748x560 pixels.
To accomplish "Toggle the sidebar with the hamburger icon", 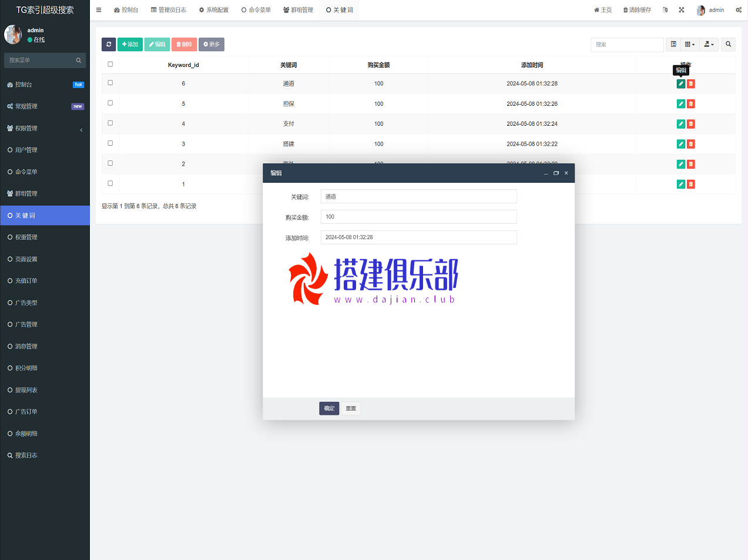I will [x=99, y=10].
